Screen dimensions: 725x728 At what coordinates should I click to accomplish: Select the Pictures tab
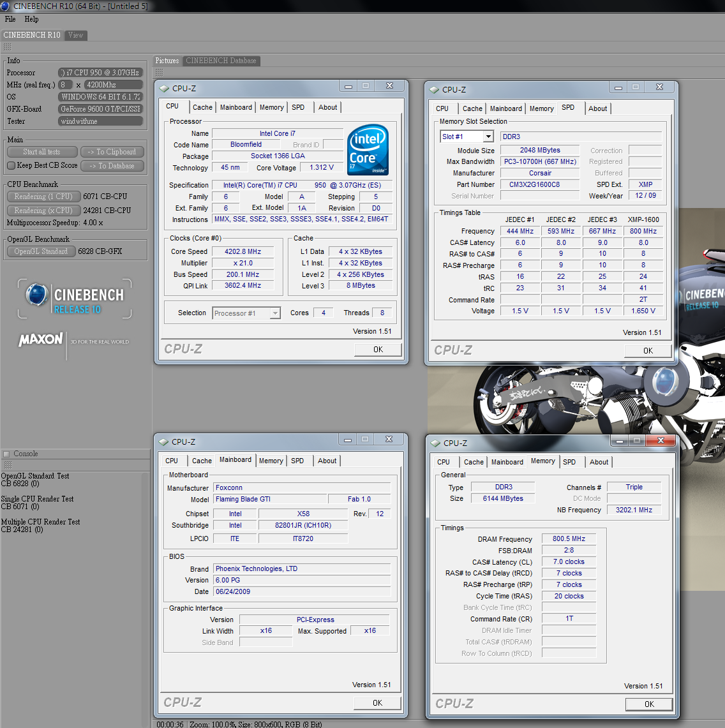click(x=167, y=61)
